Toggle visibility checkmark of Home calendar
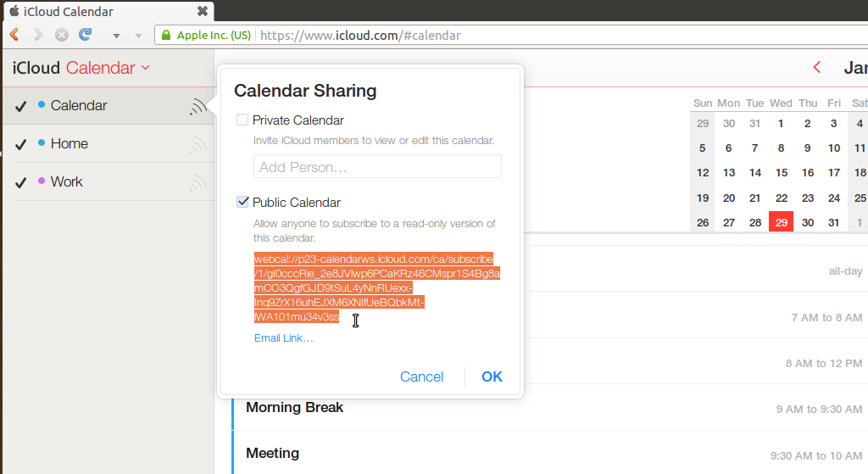 [21, 144]
